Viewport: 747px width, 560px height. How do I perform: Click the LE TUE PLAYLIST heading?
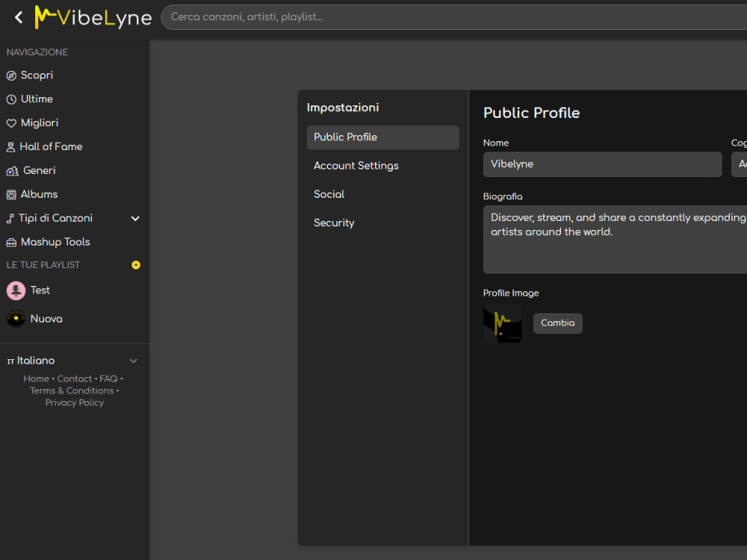point(43,265)
